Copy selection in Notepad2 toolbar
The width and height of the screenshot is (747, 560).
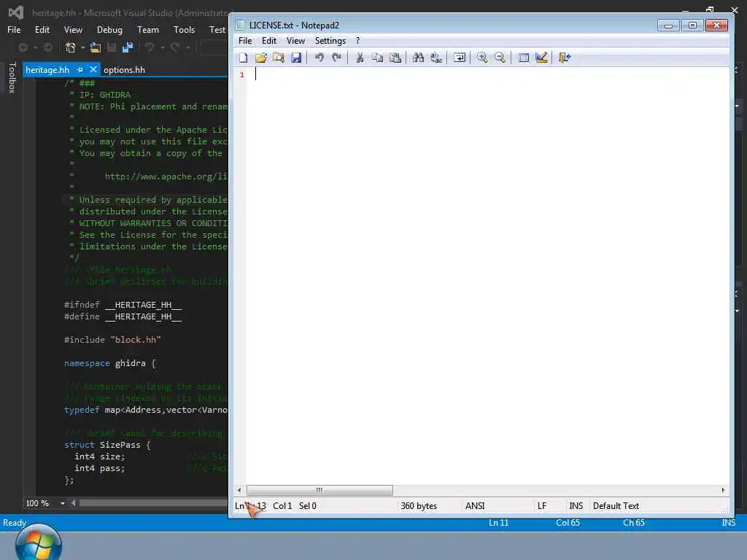point(377,58)
